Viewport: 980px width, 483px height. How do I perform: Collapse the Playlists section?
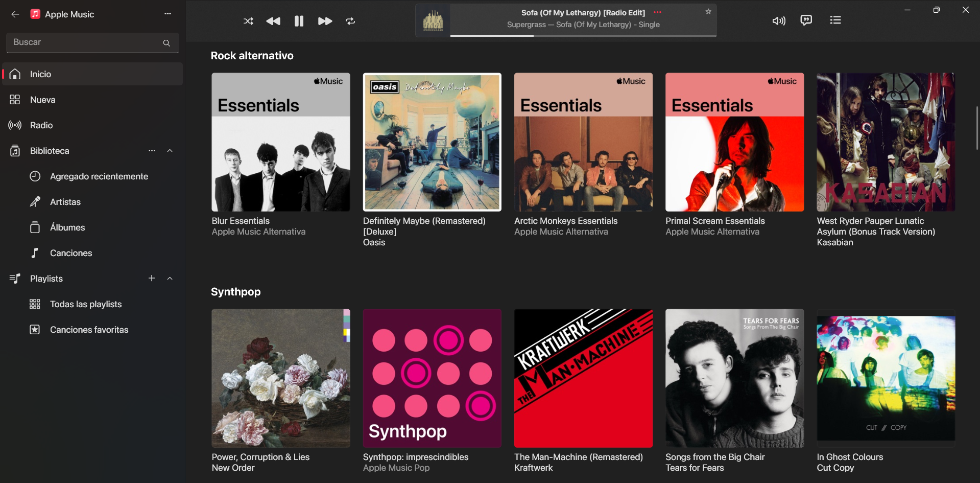coord(170,279)
